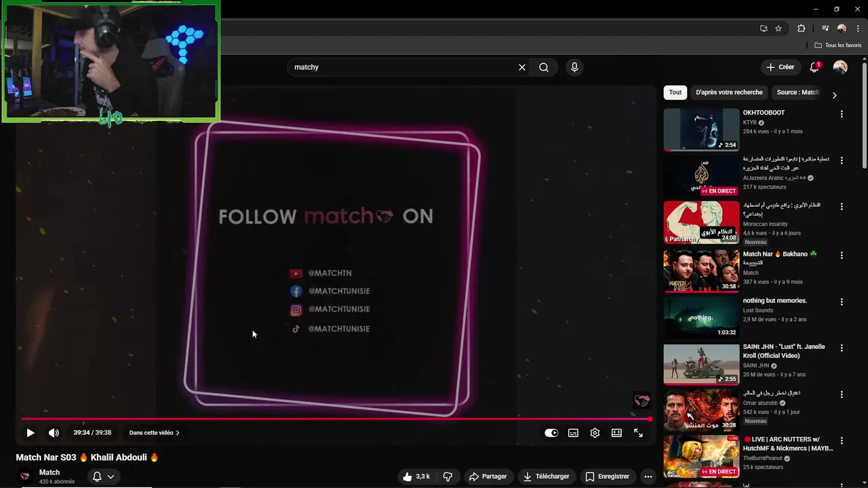This screenshot has height=488, width=868.
Task: Toggle the autoplay switch in the player
Action: (551, 433)
